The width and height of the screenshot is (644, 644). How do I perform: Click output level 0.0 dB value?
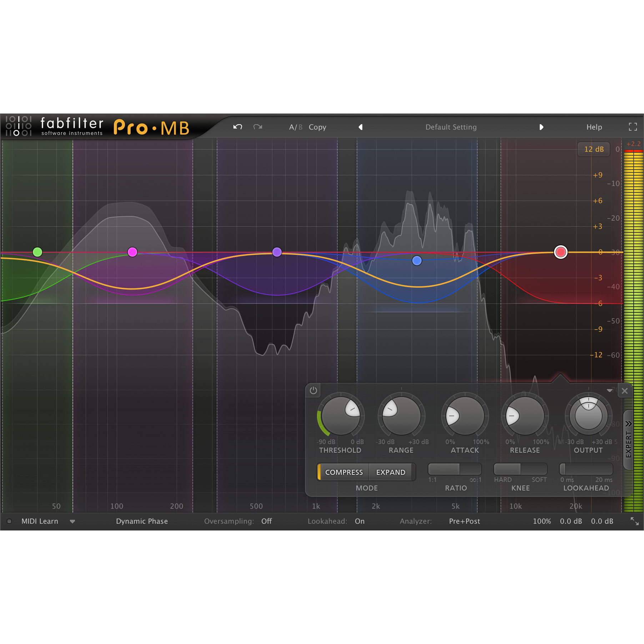point(602,521)
